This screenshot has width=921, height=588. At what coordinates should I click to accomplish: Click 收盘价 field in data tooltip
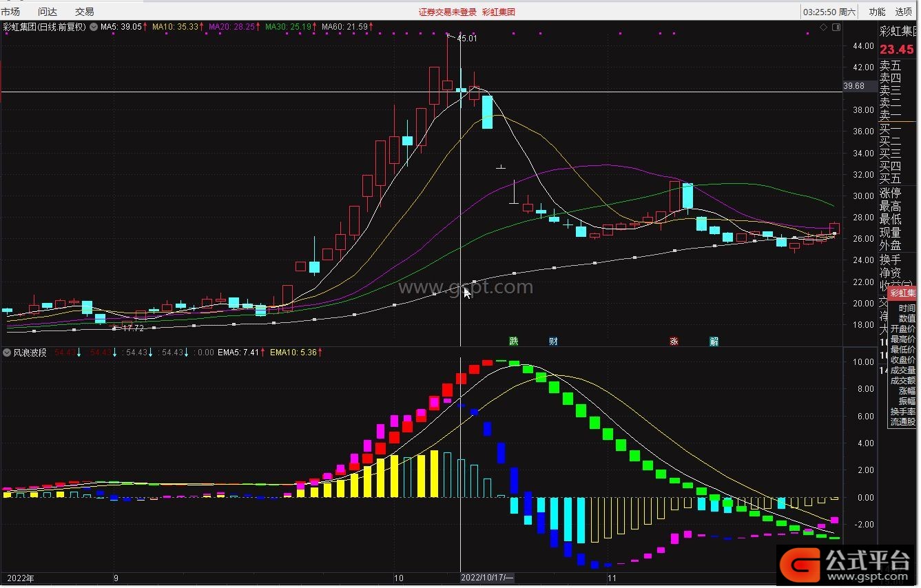point(902,360)
